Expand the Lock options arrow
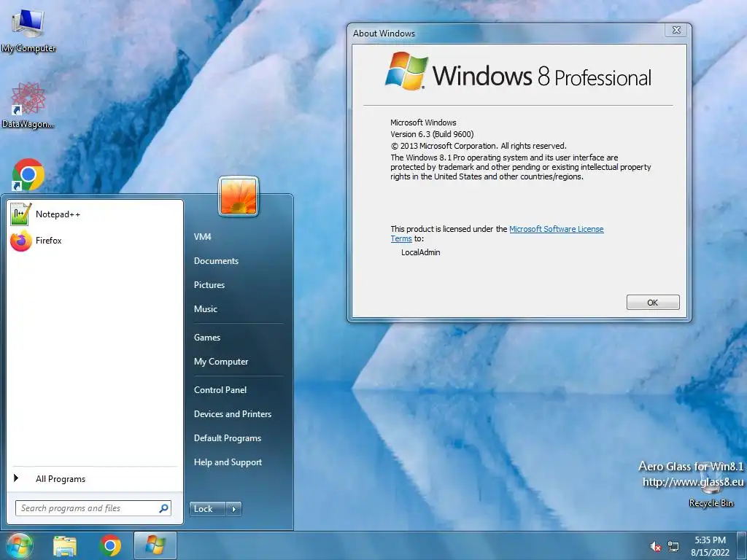The image size is (747, 560). click(233, 508)
